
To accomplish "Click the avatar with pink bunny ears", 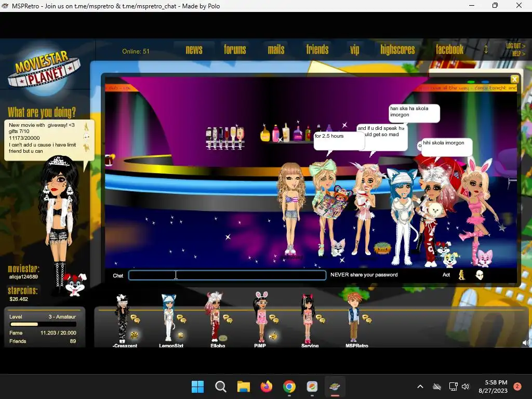I will pyautogui.click(x=477, y=210).
